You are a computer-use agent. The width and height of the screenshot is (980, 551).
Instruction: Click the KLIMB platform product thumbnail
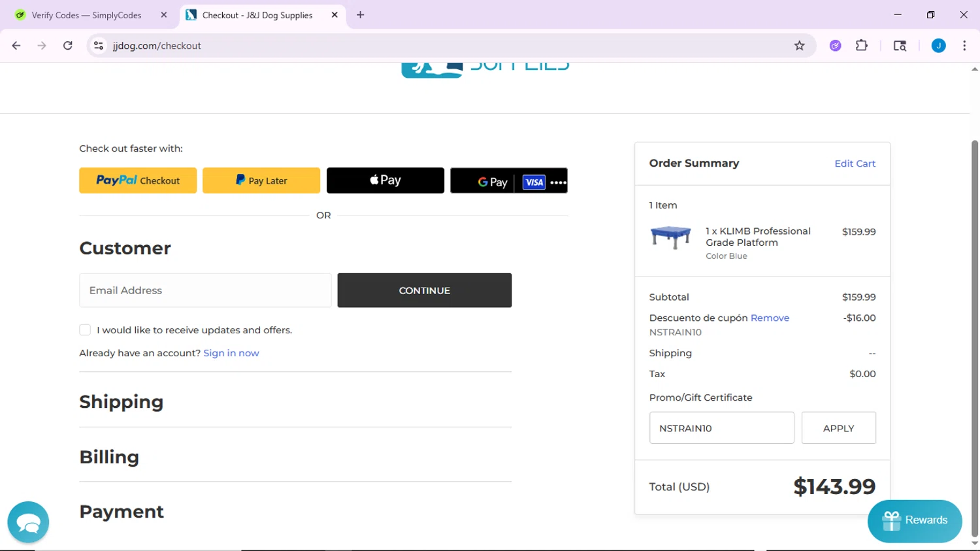point(671,237)
